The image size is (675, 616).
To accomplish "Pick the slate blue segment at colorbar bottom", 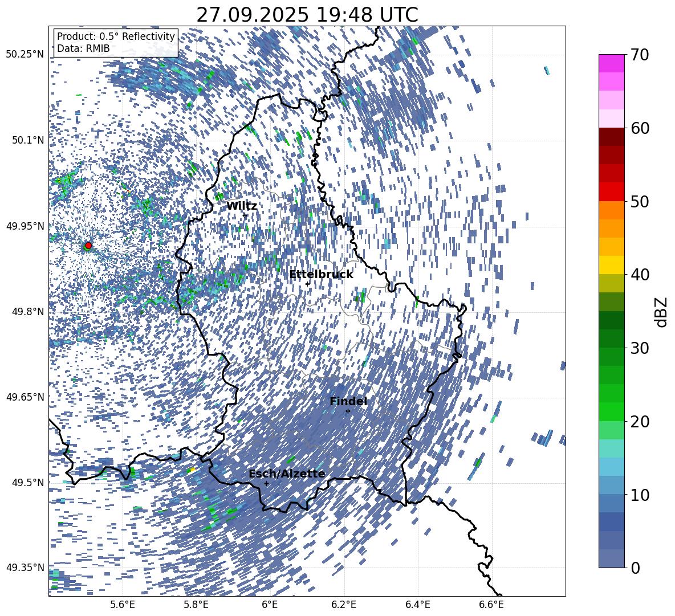I will pyautogui.click(x=611, y=558).
